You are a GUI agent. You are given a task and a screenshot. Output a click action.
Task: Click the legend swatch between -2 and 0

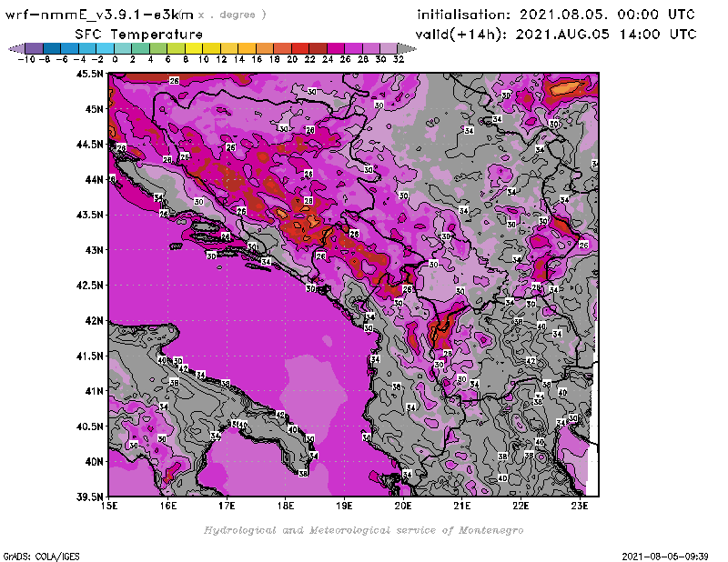click(x=105, y=49)
